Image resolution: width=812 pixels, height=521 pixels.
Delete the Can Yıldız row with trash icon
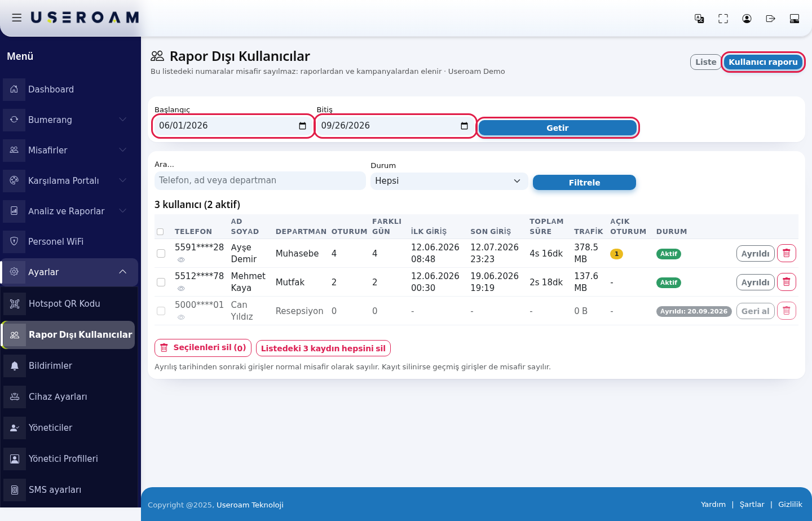tap(787, 311)
